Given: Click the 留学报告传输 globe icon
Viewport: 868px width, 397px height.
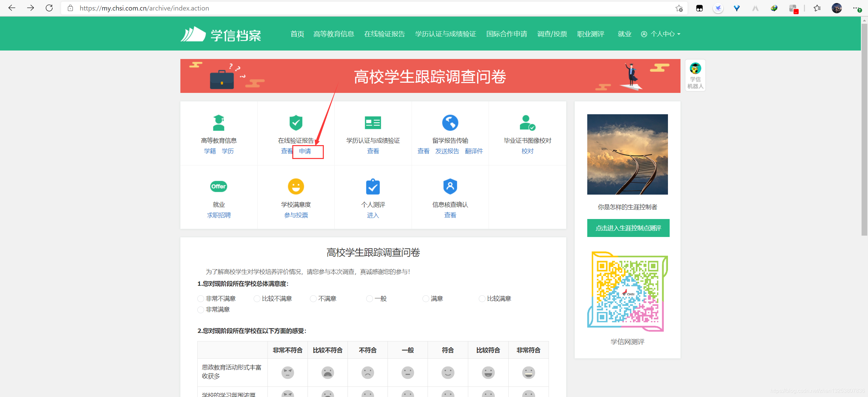Looking at the screenshot, I should pyautogui.click(x=450, y=123).
